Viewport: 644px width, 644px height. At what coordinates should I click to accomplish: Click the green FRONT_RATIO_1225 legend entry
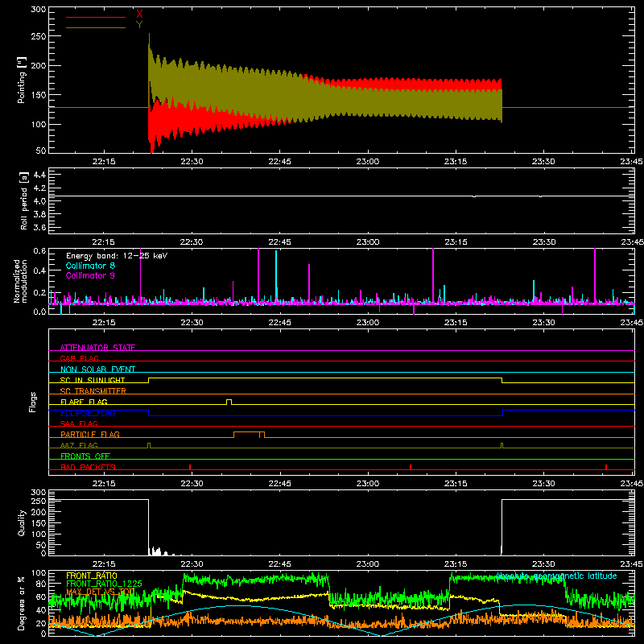tap(104, 584)
